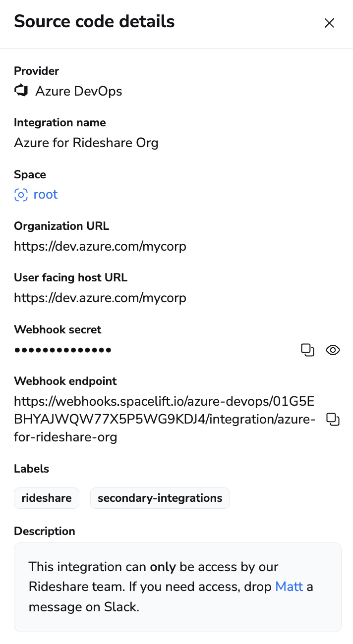Click the masked webhook secret dots

pos(62,350)
